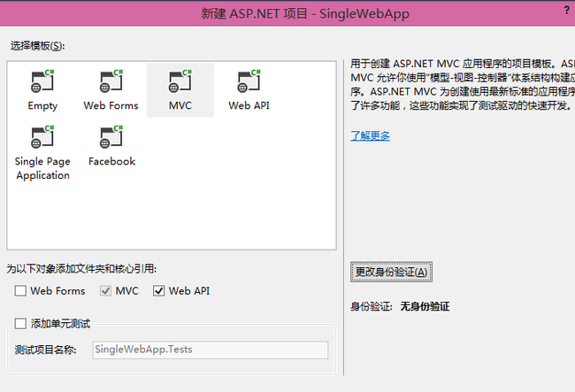
Task: Focus the 测试项目名称 input field
Action: (211, 350)
